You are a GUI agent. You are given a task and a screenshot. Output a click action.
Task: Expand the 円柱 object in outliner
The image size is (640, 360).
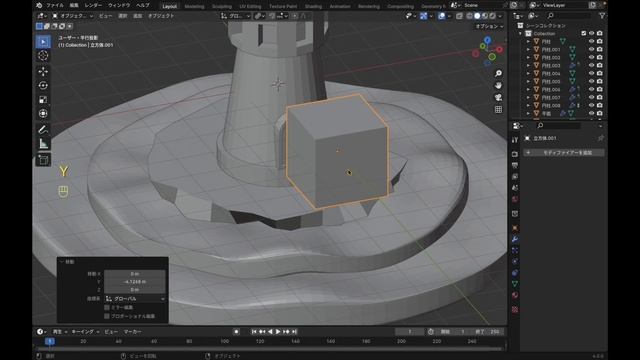528,41
